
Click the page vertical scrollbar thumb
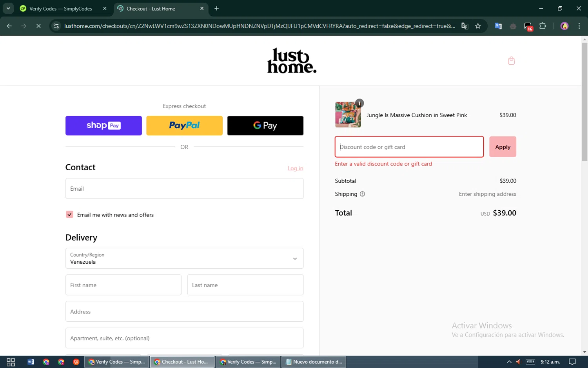(584, 102)
